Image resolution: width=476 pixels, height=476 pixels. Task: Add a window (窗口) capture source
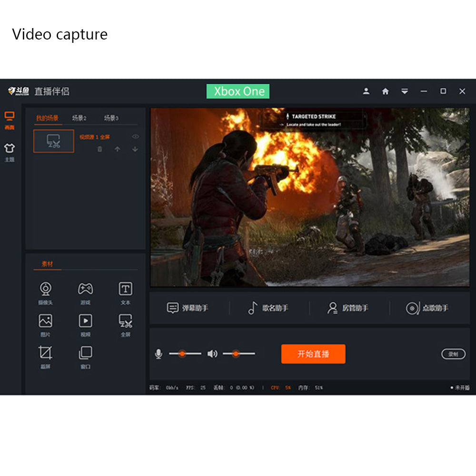coord(85,353)
